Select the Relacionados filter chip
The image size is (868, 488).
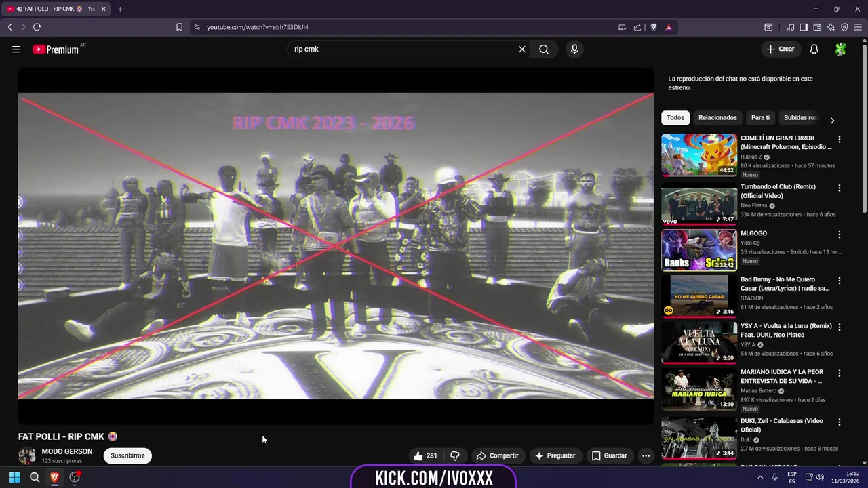tap(717, 117)
